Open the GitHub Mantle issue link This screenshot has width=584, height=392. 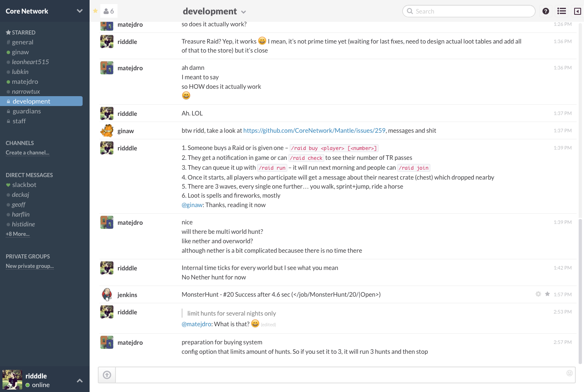[314, 130]
